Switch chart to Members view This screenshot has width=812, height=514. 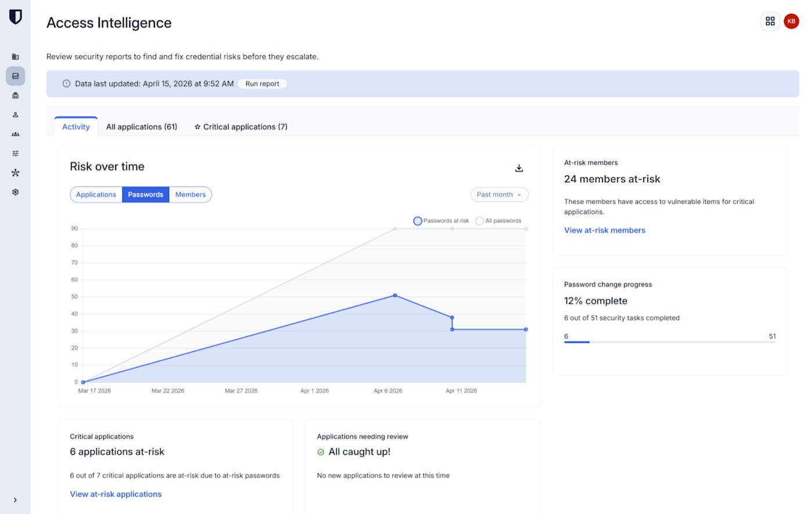click(x=190, y=194)
